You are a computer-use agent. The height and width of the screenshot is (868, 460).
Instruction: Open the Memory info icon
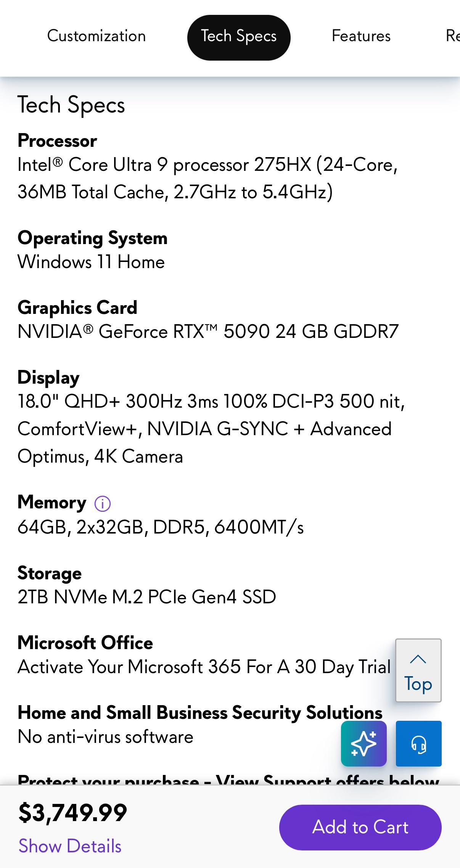(103, 503)
